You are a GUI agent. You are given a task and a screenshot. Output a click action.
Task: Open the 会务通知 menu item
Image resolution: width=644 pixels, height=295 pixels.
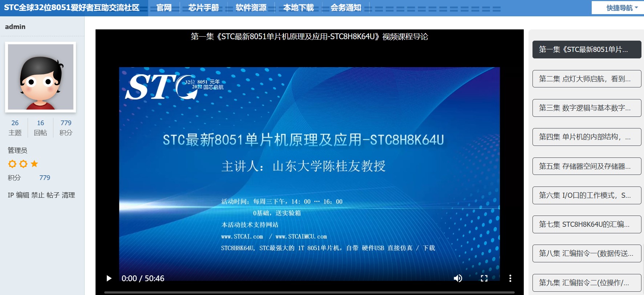[x=346, y=8]
